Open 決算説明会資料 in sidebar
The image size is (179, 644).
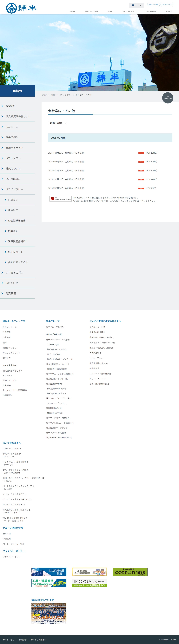pyautogui.click(x=17, y=242)
